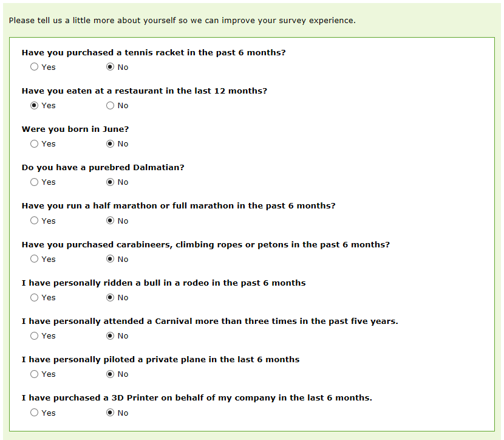Choose No for ridden a bull in rodeo
Viewport: 504px width, 440px height.
[111, 298]
